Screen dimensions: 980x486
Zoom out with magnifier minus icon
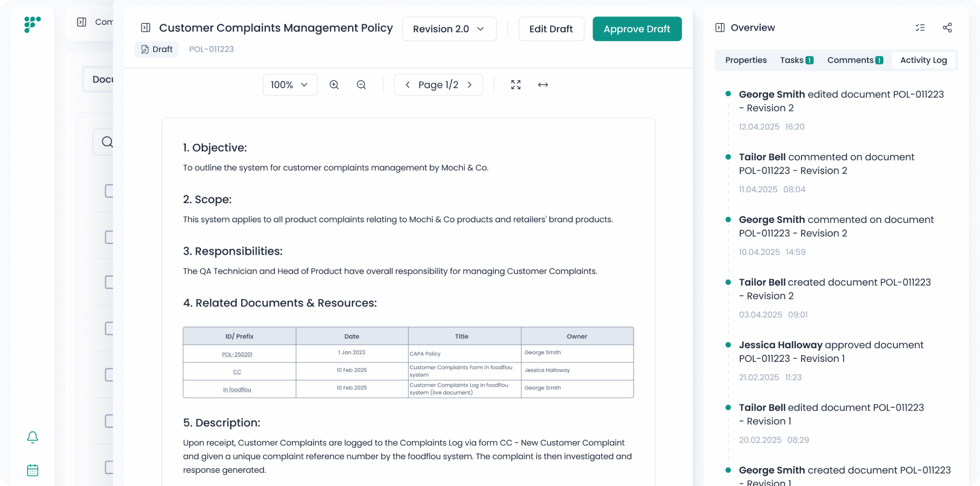click(361, 85)
